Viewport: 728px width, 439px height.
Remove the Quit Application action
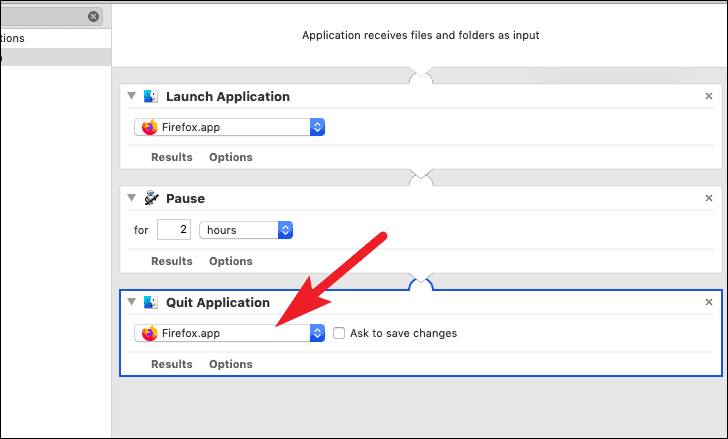pos(708,302)
